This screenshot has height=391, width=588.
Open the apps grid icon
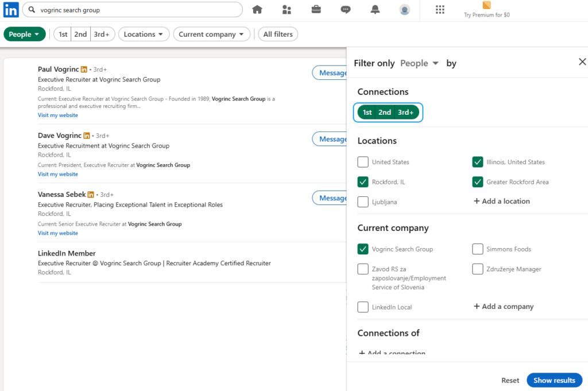pos(440,10)
